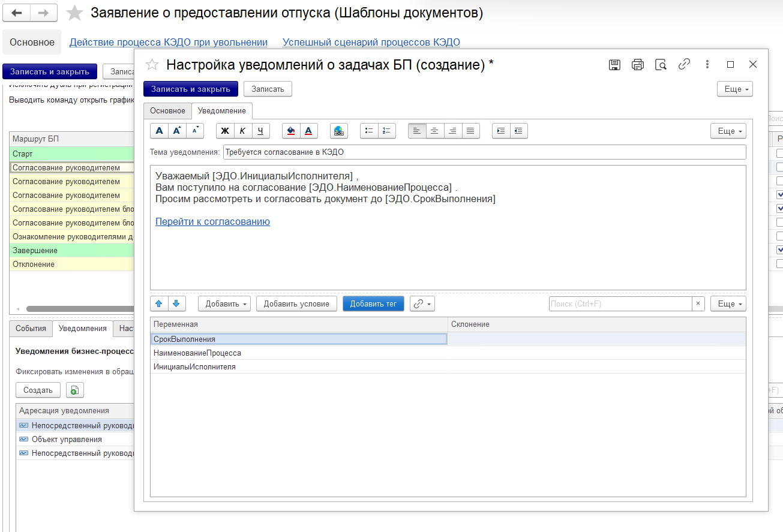Create a numbered list

pyautogui.click(x=387, y=131)
